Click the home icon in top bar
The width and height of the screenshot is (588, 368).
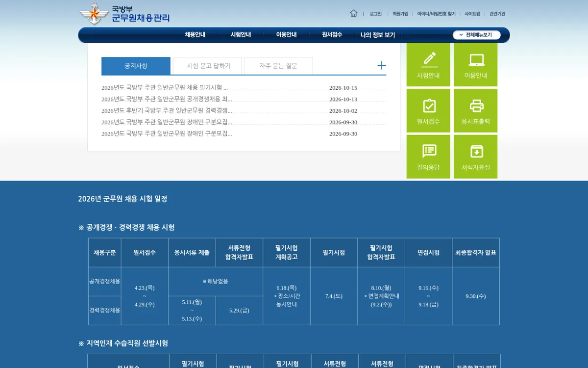353,13
